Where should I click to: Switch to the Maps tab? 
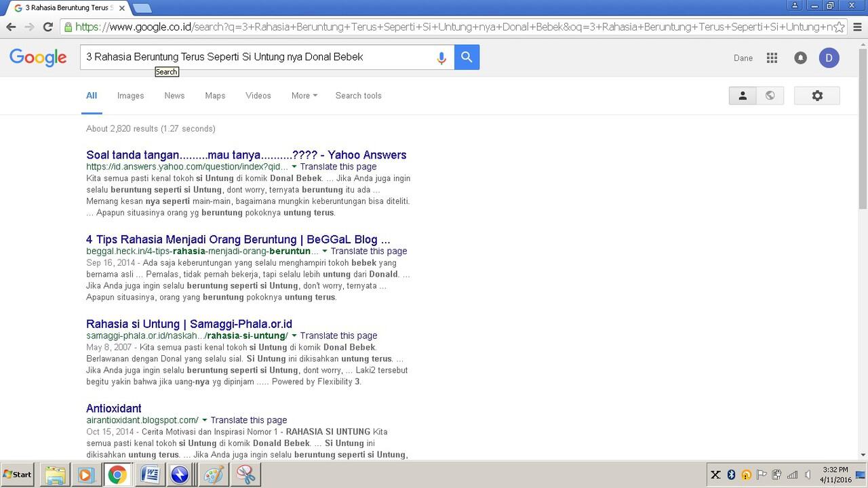pos(215,96)
